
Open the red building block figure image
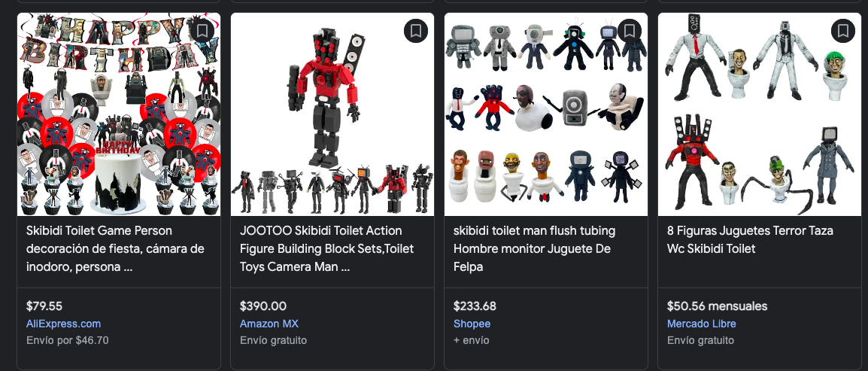pos(332,120)
